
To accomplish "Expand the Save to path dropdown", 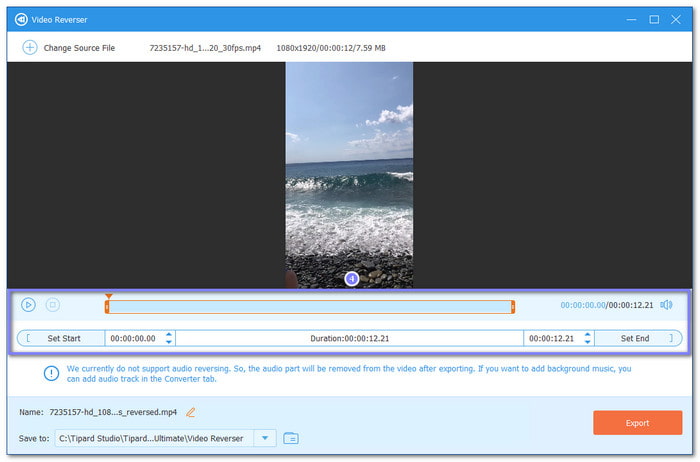I will pyautogui.click(x=264, y=438).
